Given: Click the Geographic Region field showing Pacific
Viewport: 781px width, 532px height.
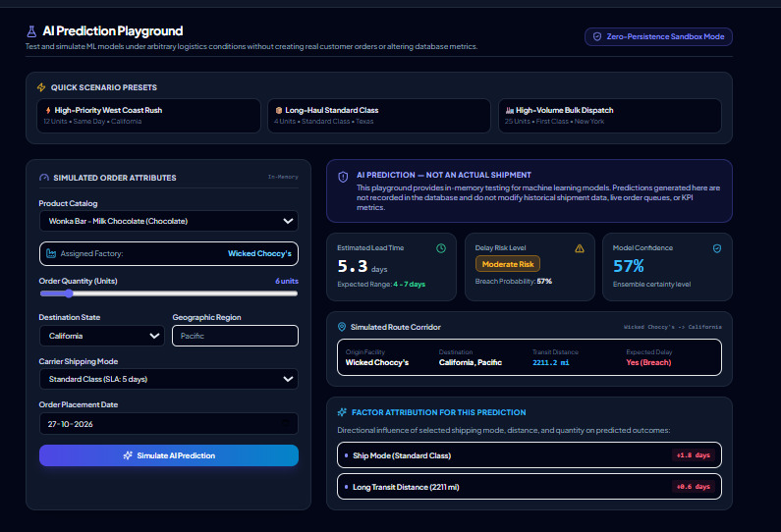Looking at the screenshot, I should (x=235, y=336).
